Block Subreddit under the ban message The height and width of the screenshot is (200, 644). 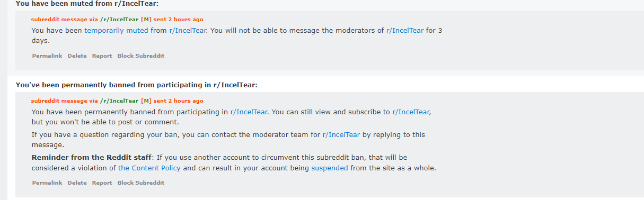(x=141, y=183)
